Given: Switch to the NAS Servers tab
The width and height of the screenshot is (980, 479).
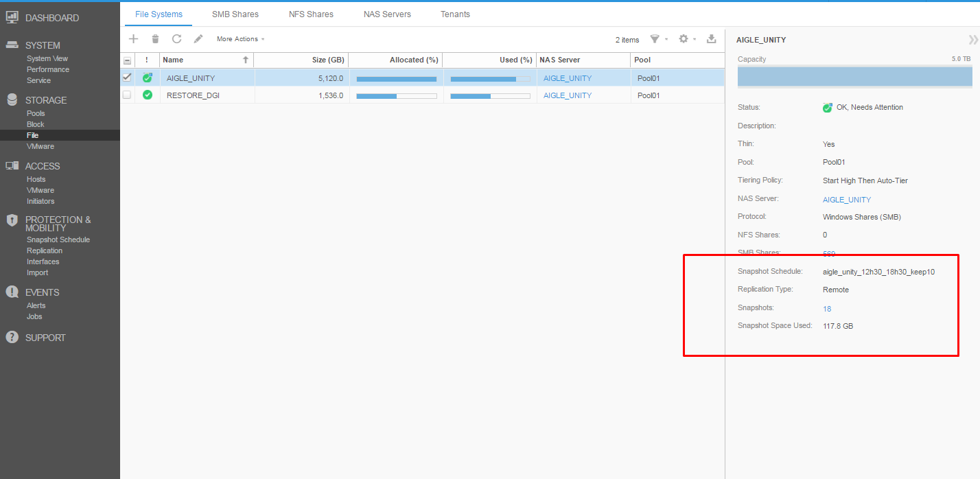Looking at the screenshot, I should point(387,14).
